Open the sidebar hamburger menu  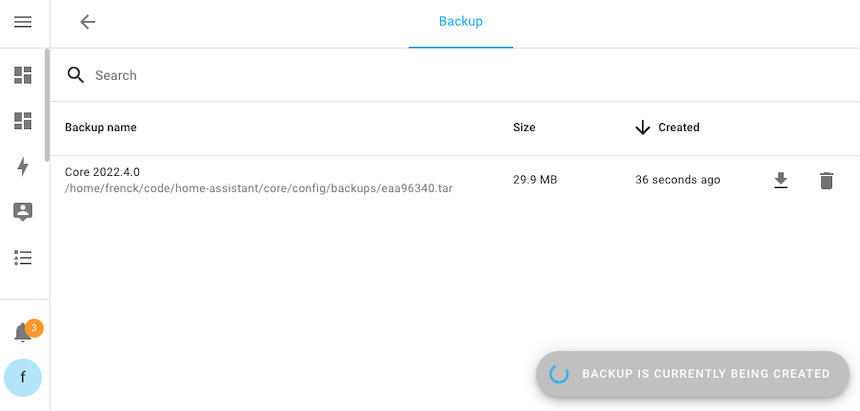click(x=23, y=22)
